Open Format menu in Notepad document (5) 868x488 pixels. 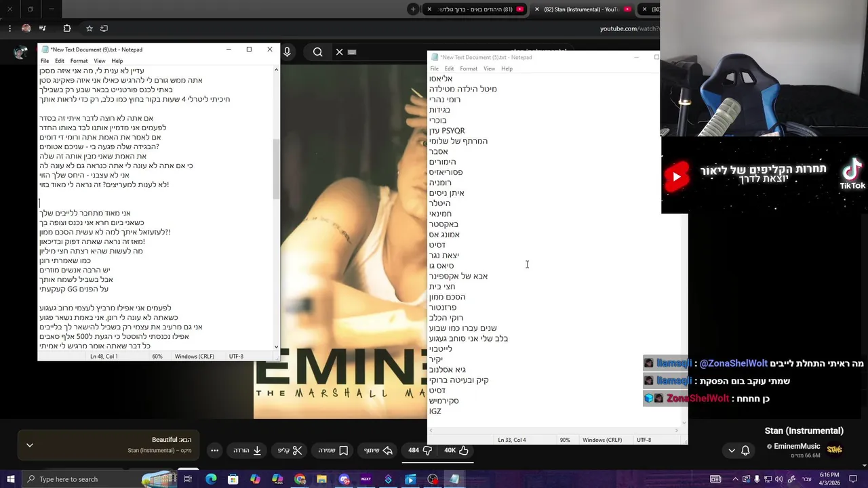(x=469, y=68)
